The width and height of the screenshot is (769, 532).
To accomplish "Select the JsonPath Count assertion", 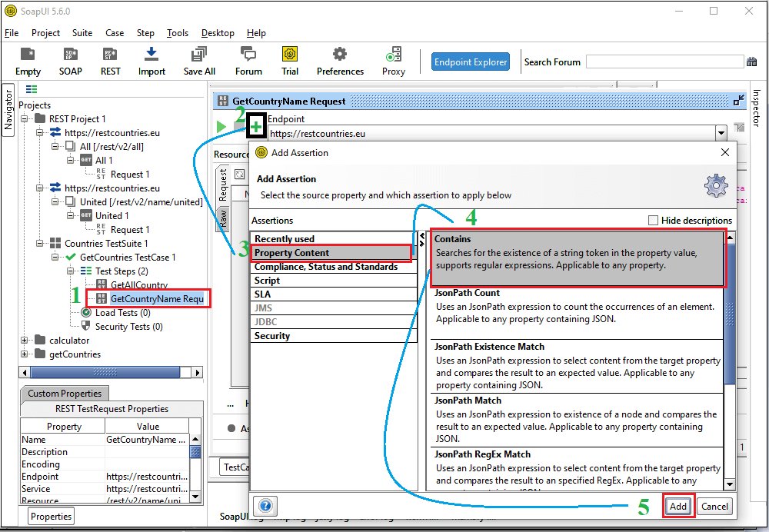I will pyautogui.click(x=578, y=312).
